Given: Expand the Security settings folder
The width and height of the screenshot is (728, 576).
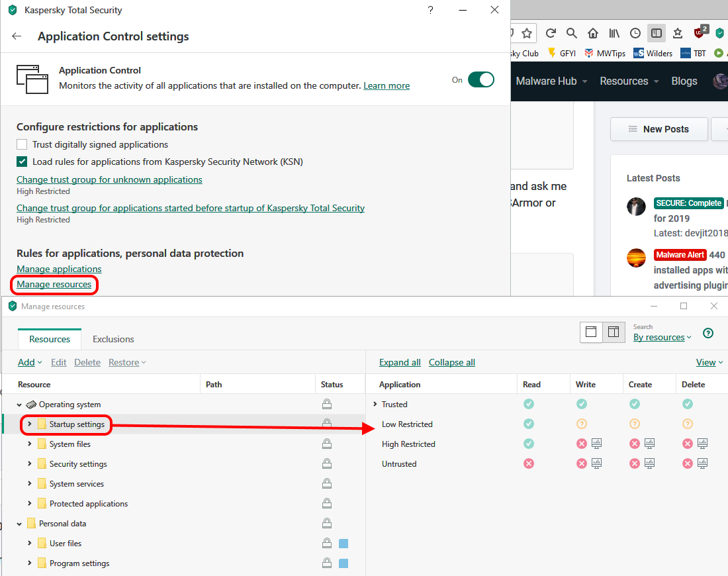Looking at the screenshot, I should 30,463.
